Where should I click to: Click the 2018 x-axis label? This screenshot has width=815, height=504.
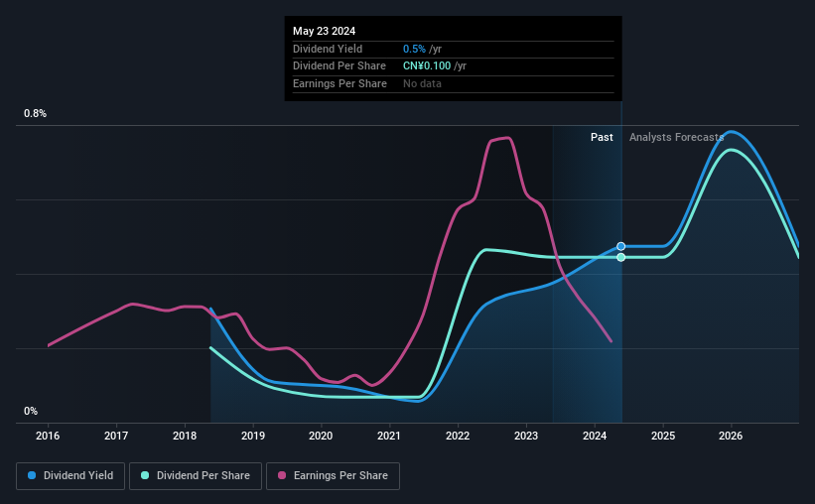(x=185, y=436)
